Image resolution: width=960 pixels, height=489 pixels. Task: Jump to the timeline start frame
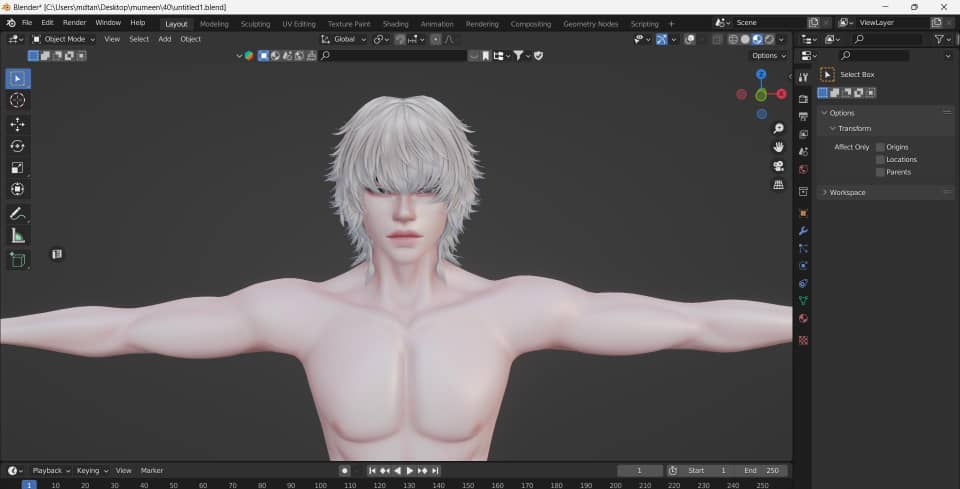click(372, 471)
